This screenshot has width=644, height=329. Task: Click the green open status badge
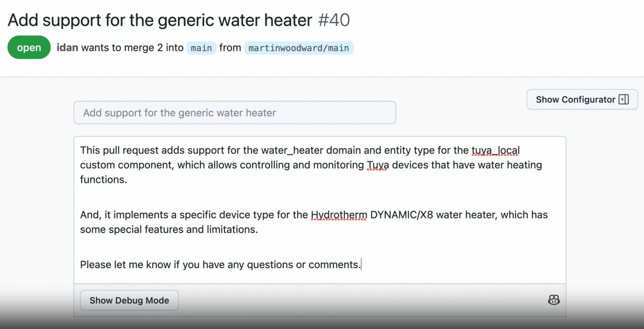point(29,47)
